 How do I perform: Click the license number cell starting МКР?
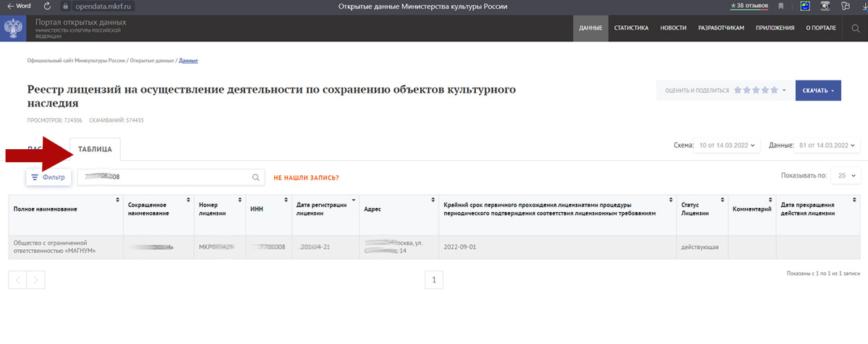click(x=220, y=247)
